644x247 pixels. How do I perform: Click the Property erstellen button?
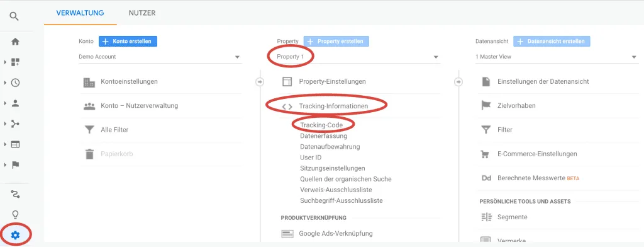click(336, 41)
